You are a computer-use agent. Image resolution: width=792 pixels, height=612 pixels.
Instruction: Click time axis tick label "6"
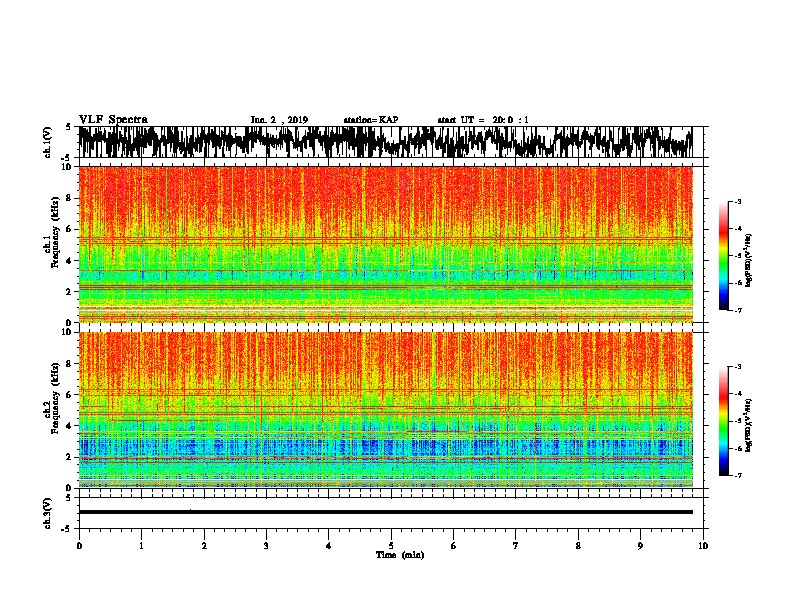coord(454,546)
